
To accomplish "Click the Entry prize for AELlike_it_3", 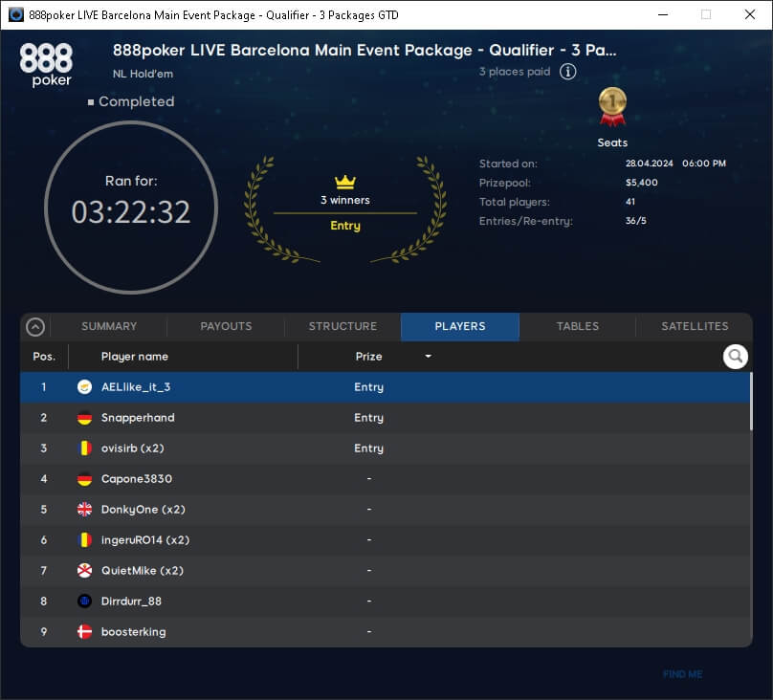I will [368, 387].
